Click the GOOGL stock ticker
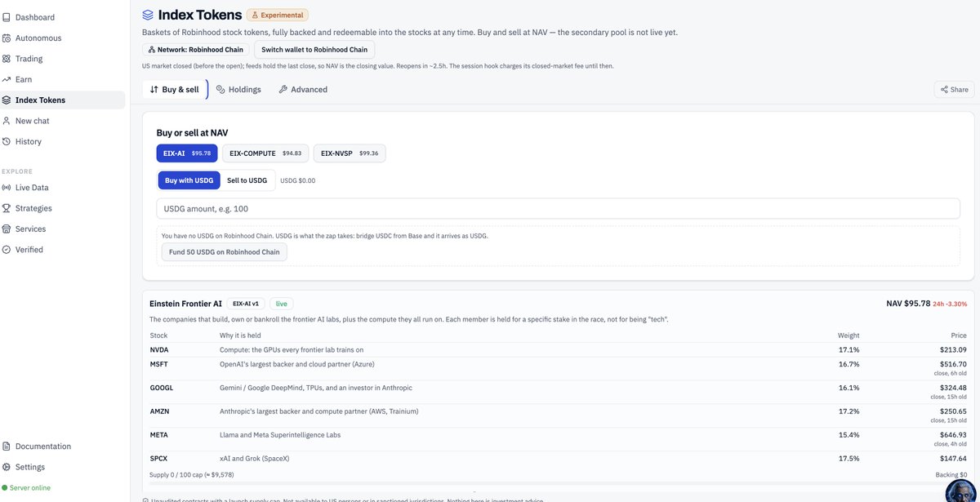 [162, 388]
